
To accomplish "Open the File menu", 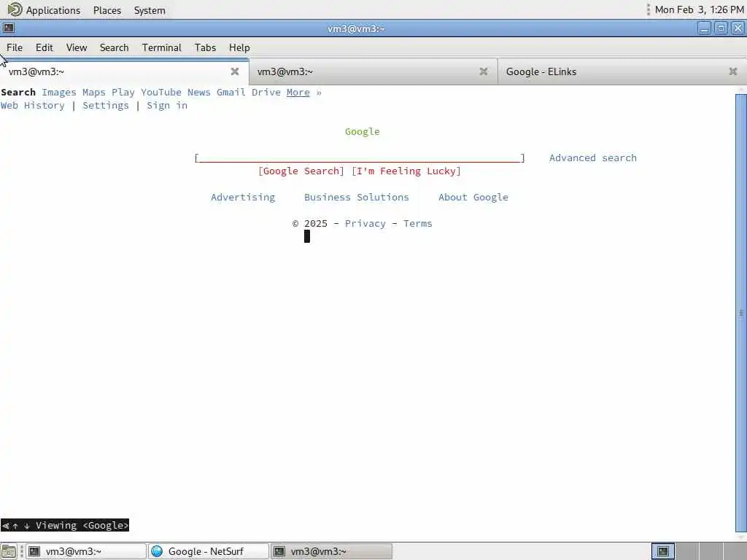I will coord(15,47).
